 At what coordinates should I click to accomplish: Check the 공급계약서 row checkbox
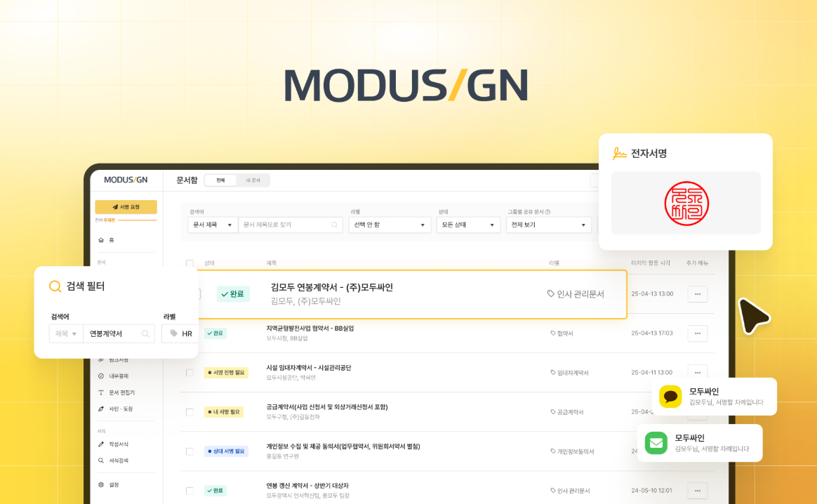pyautogui.click(x=190, y=412)
